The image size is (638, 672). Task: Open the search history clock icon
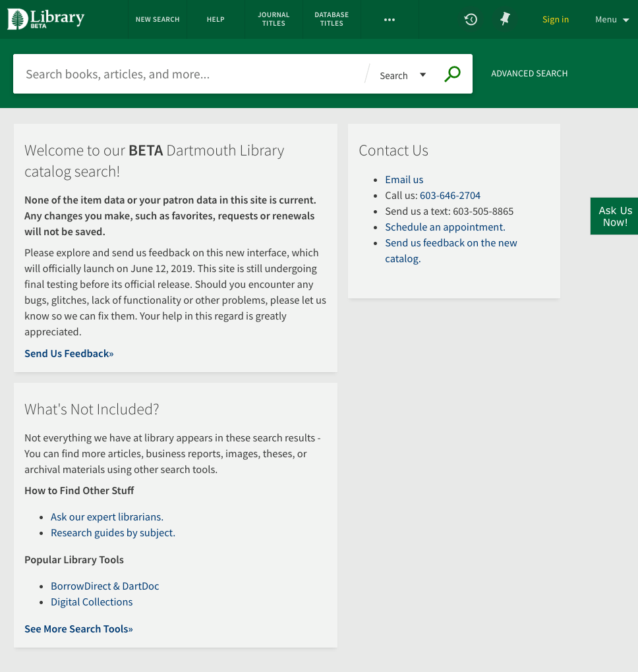point(471,19)
